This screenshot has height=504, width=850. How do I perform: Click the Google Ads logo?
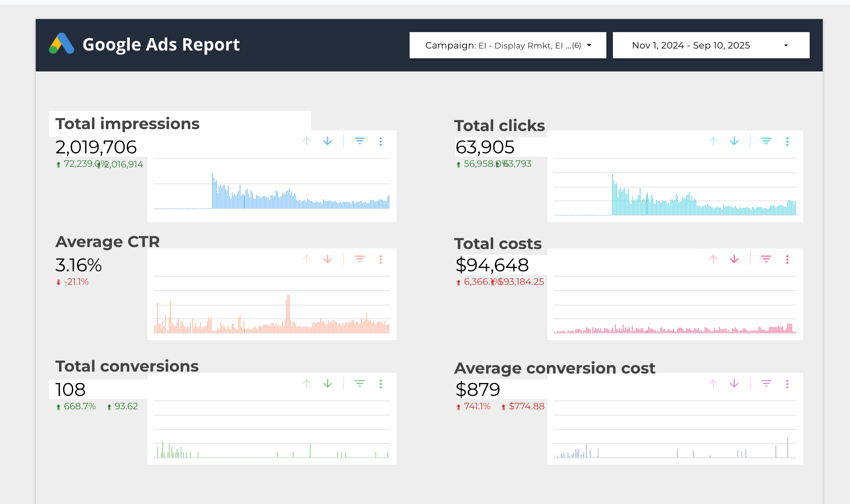[62, 44]
